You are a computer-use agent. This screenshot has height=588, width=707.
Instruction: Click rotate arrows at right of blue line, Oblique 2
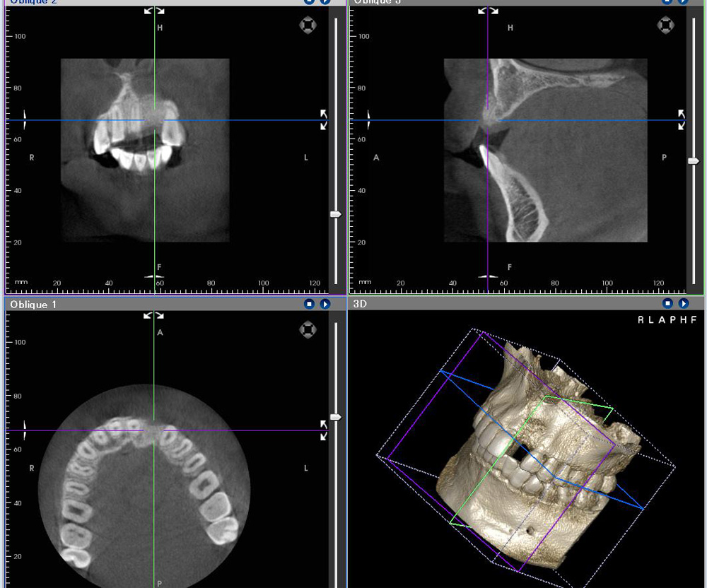tap(324, 119)
